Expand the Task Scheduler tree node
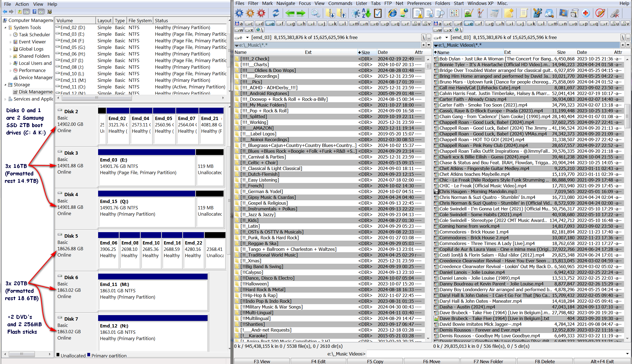 (x=10, y=35)
